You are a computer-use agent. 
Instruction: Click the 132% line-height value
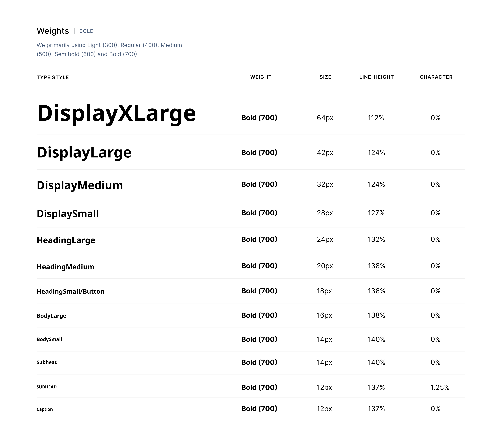click(376, 239)
